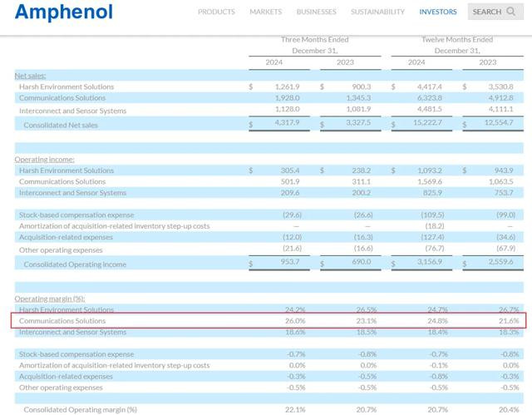Screen dimensions: 532x415
Task: Select Communications Solutions margin 24.8%
Action: (x=438, y=321)
